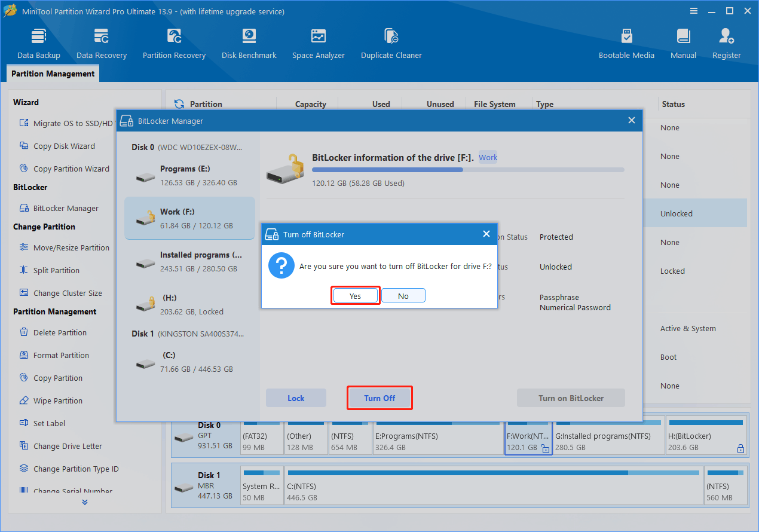Launch Data Recovery from the toolbar

102,44
